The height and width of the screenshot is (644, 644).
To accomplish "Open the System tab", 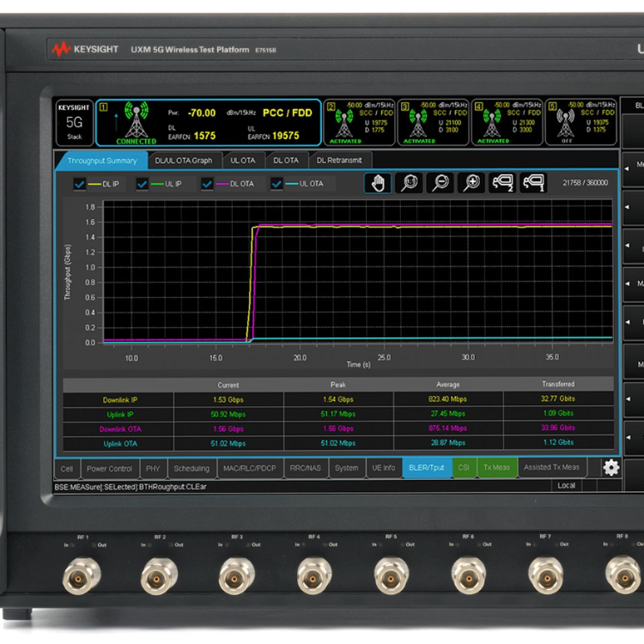I will click(x=346, y=468).
